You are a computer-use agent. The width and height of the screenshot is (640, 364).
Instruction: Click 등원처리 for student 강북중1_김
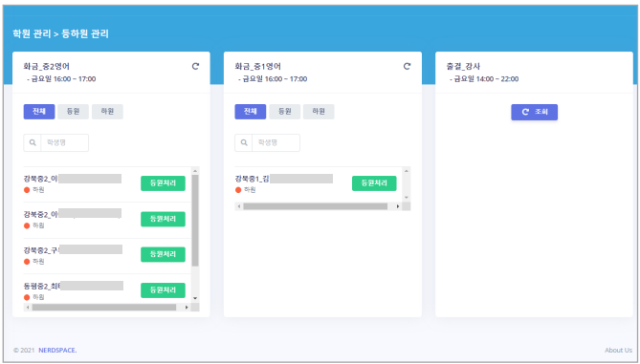coord(374,183)
